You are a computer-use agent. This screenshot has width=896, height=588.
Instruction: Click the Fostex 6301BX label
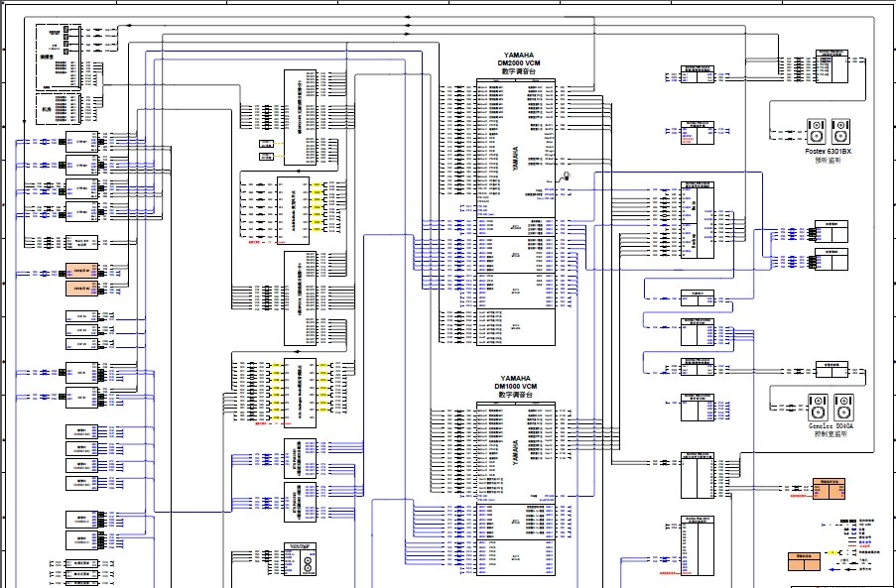click(828, 152)
